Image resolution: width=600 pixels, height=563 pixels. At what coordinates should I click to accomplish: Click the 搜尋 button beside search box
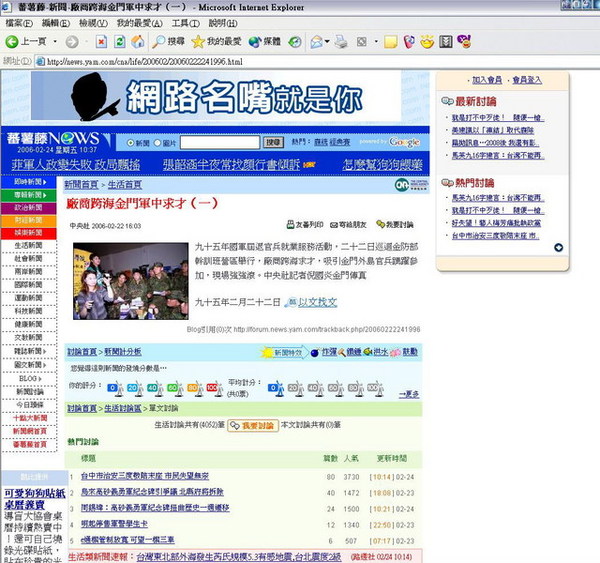pos(273,142)
